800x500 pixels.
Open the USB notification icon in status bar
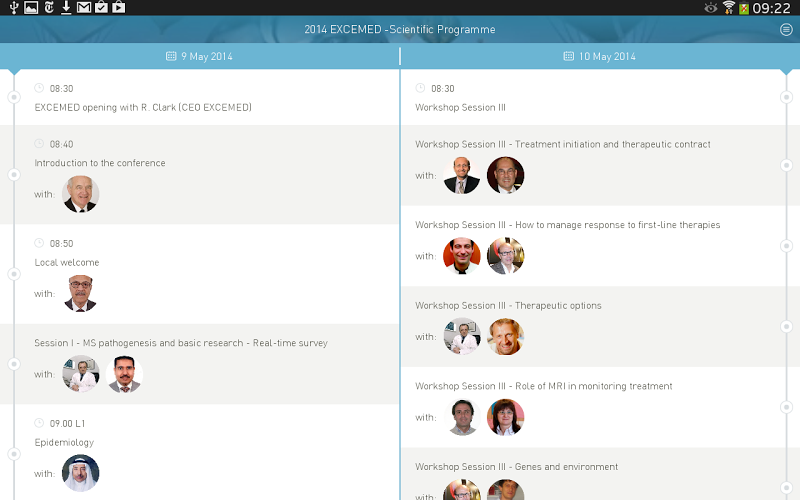click(14, 7)
